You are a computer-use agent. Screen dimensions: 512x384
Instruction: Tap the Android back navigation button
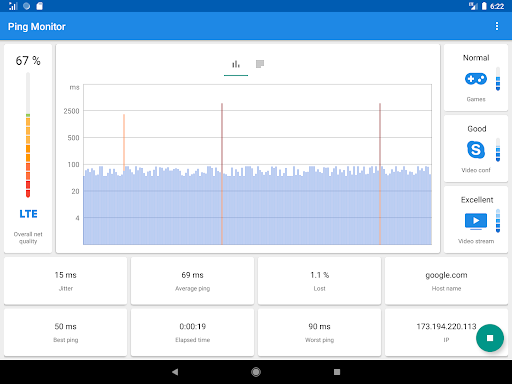[x=175, y=372]
